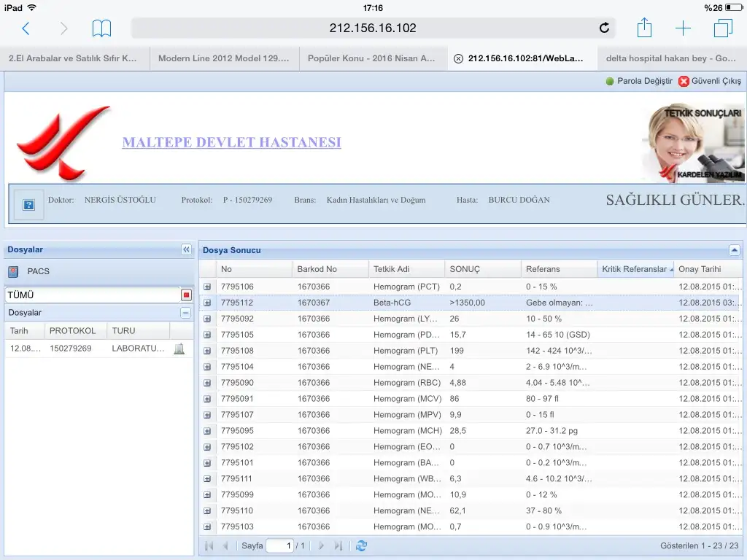Open the Safari tabs overview icon
The image size is (747, 560).
click(x=723, y=28)
